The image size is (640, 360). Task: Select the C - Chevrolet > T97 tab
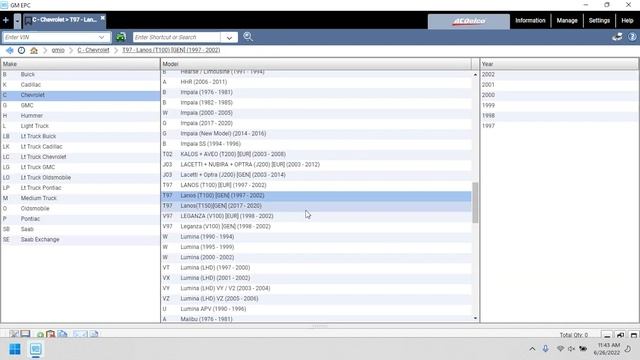(x=63, y=20)
